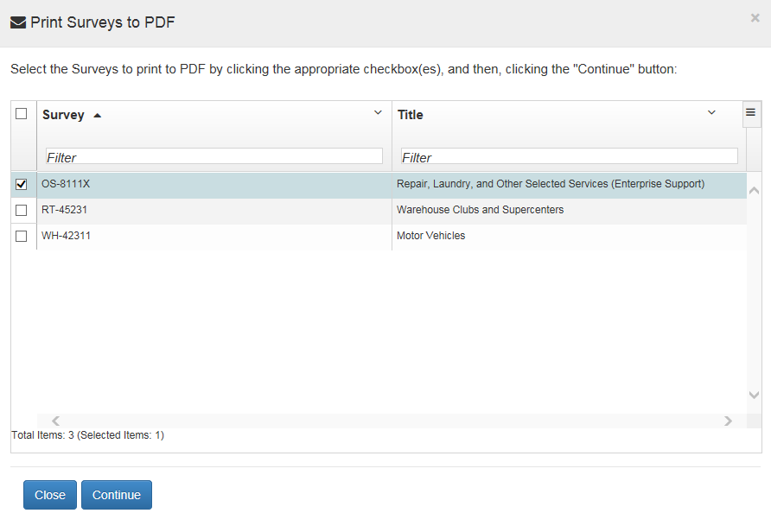
Task: Open the grid menu hamburger icon
Action: click(750, 112)
